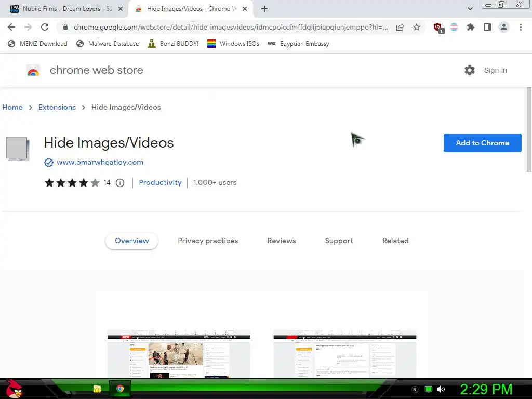Open the Angry Birds start button
Image resolution: width=532 pixels, height=399 pixels.
pos(14,389)
